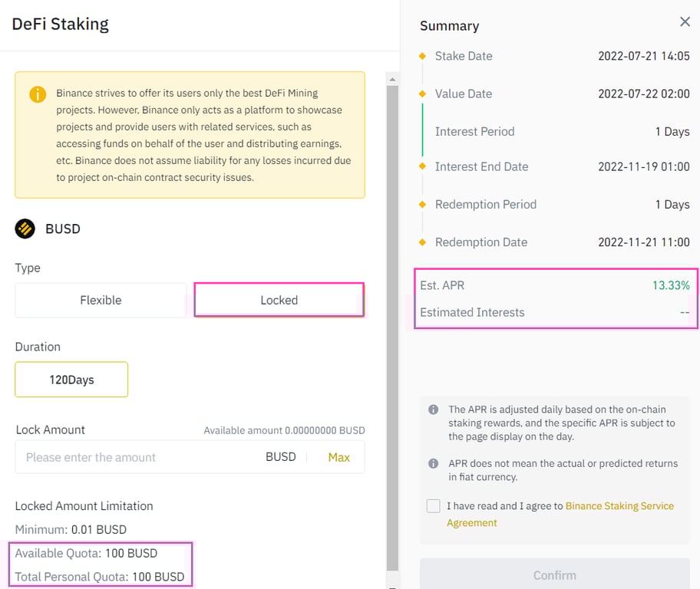Click the info icon beside the APR adjustment note

tap(432, 409)
